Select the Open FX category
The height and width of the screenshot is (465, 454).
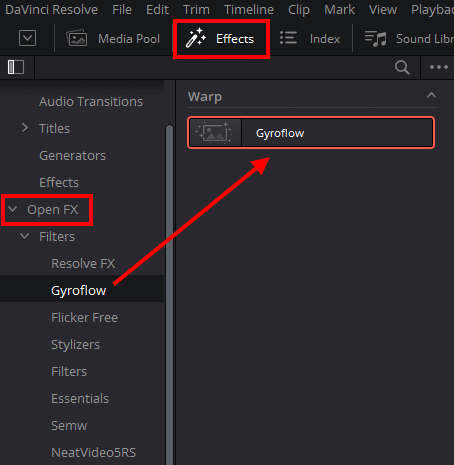click(x=53, y=210)
